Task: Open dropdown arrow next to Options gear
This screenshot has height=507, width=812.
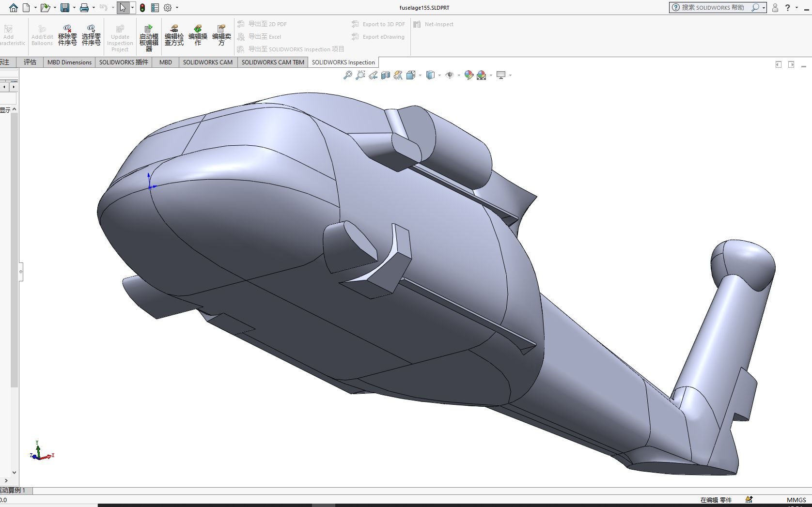Action: (177, 8)
